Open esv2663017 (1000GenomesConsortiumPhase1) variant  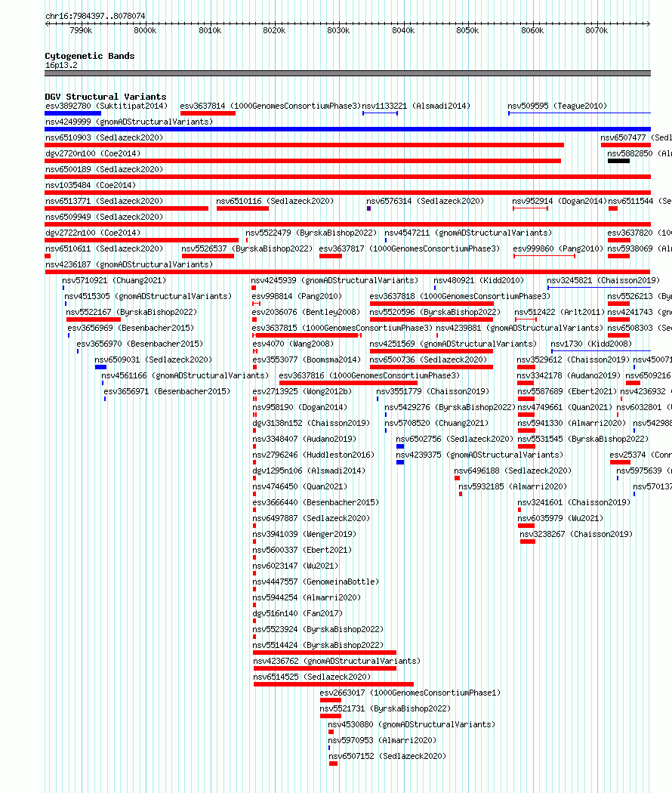coord(410,693)
